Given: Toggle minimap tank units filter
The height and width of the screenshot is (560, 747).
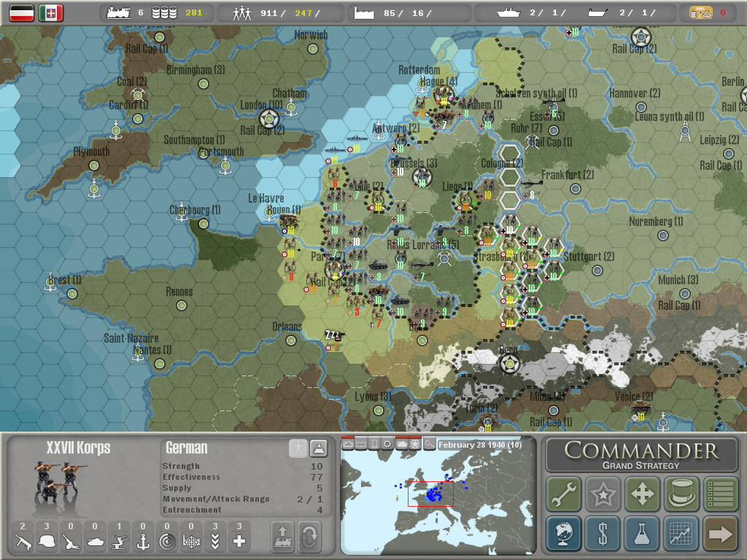Looking at the screenshot, I should 402,444.
